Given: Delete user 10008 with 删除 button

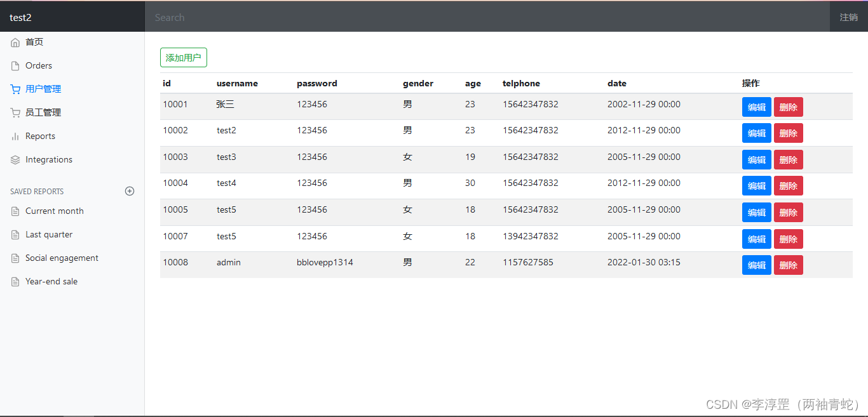Looking at the screenshot, I should pyautogui.click(x=789, y=265).
